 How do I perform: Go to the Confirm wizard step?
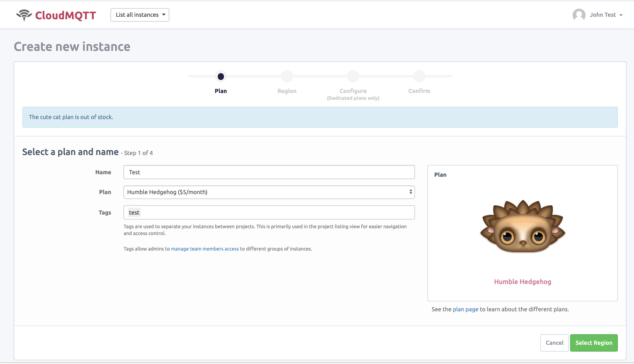419,91
